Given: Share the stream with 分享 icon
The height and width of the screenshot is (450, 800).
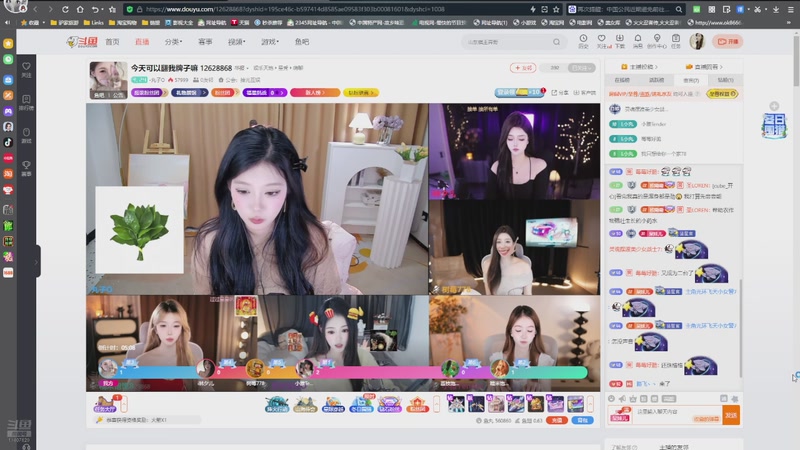Looking at the screenshot, I should click(560, 92).
